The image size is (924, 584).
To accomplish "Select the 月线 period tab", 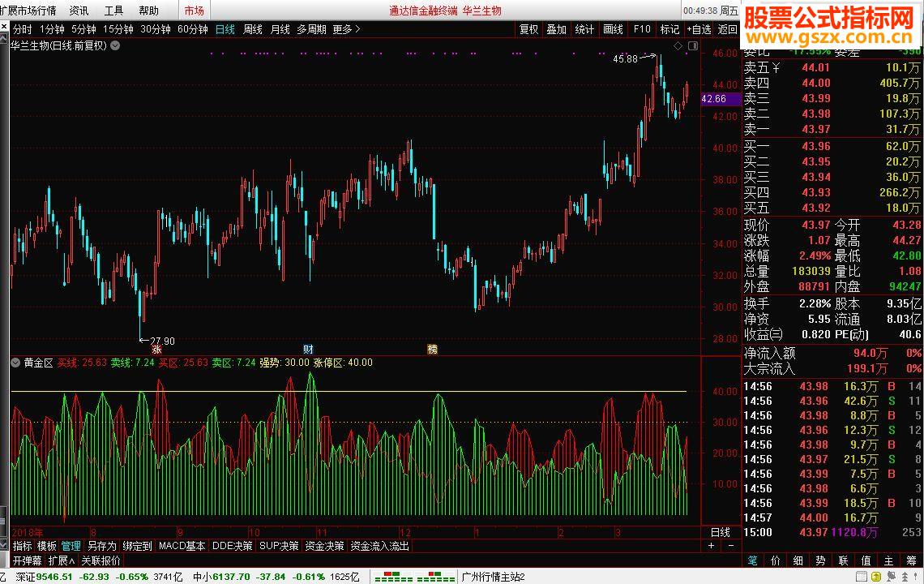I will 280,29.
